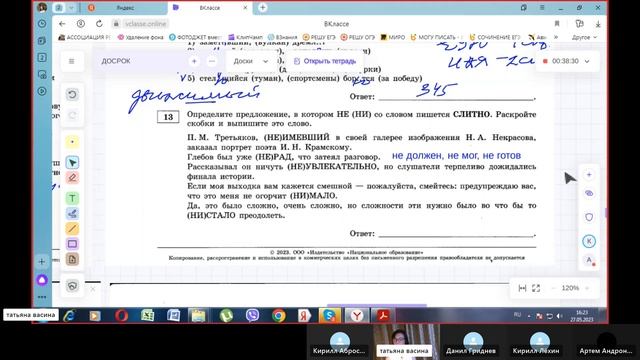Open the КлипЧамп bookmark
The width and height of the screenshot is (640, 360).
click(245, 37)
